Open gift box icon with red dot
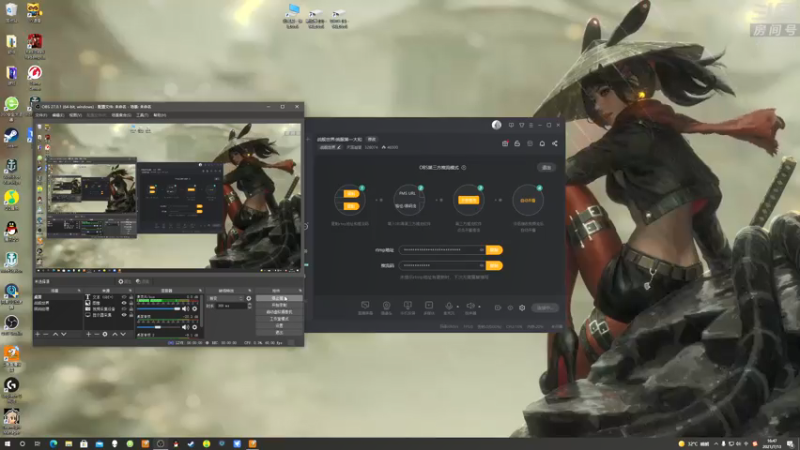 pos(505,144)
